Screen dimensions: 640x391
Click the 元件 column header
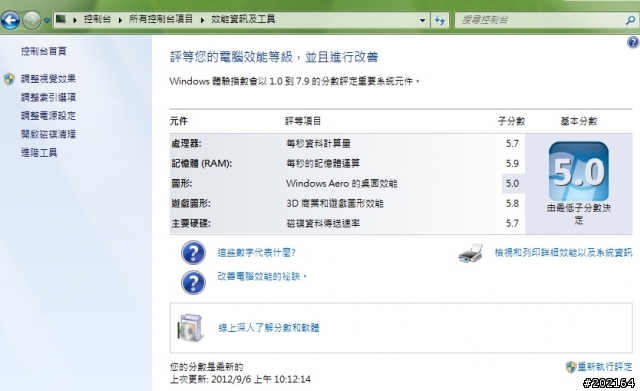pos(179,121)
